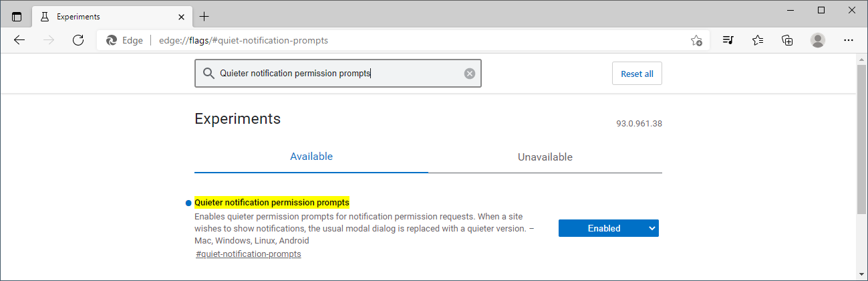Select the Experiments browser tab
This screenshot has width=868, height=281.
pos(100,17)
